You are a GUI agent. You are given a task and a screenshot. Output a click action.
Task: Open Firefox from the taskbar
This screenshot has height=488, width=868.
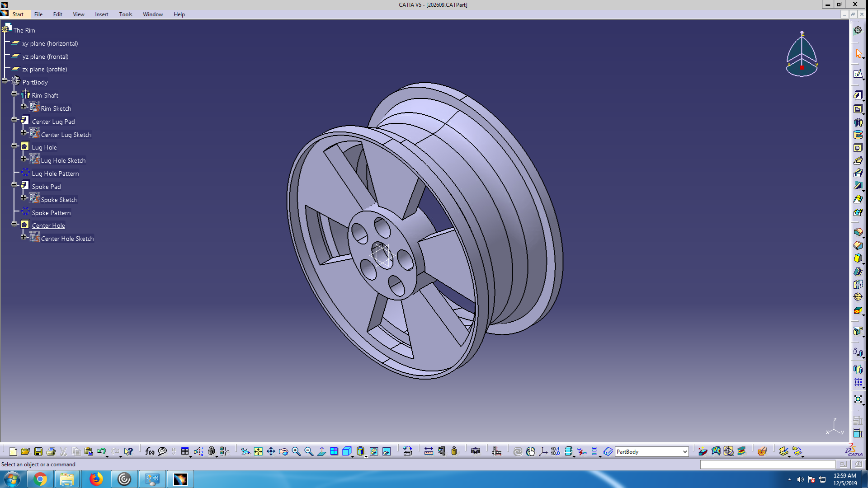(x=96, y=479)
